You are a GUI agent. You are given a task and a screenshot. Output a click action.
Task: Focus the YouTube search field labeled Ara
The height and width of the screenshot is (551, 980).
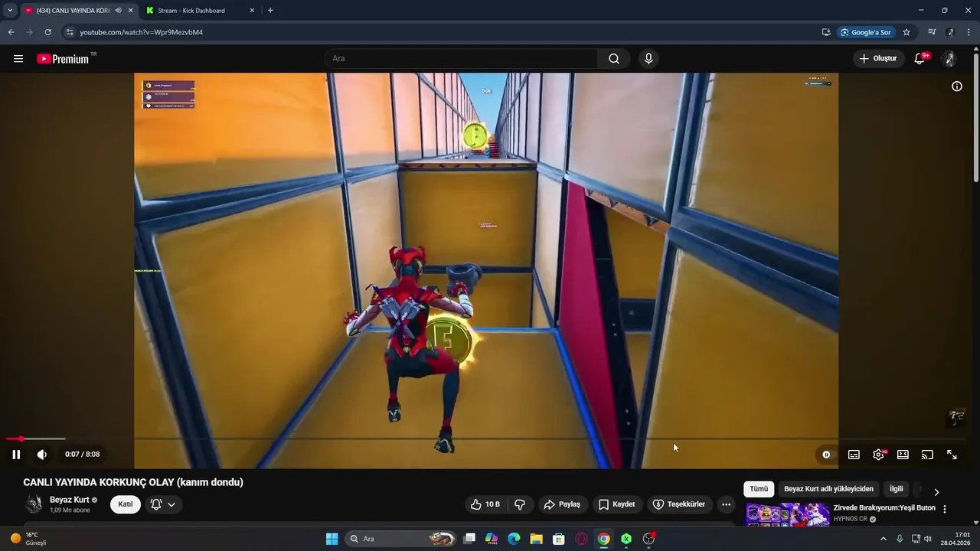tap(461, 59)
